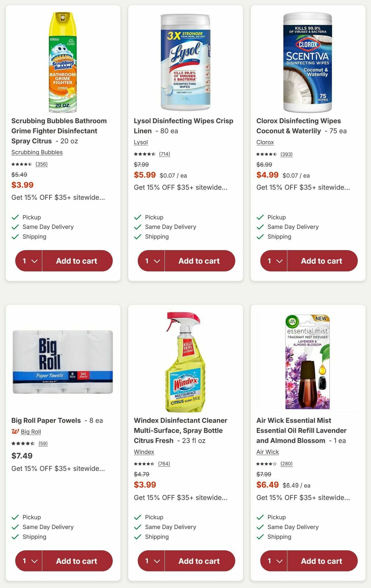Open the Lysol brand link

pyautogui.click(x=141, y=142)
